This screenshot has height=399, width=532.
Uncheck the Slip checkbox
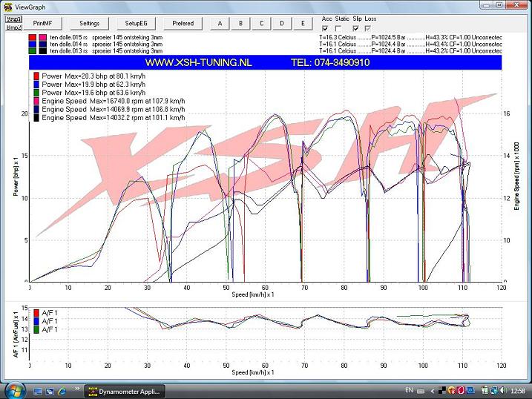[356, 28]
